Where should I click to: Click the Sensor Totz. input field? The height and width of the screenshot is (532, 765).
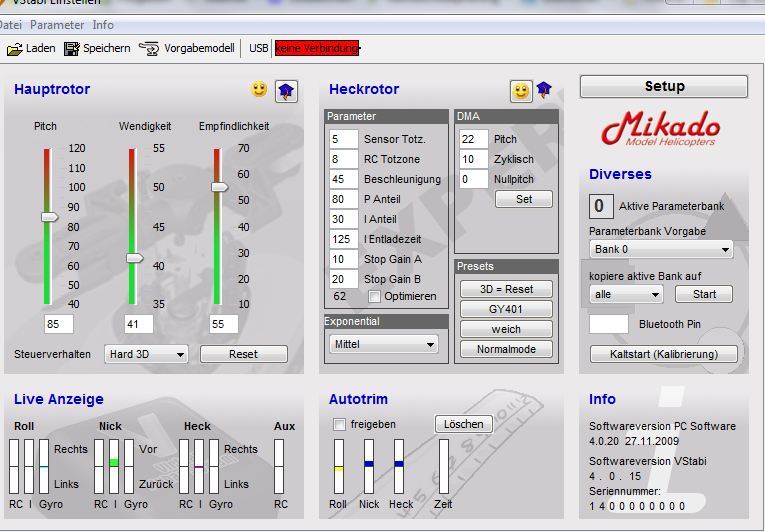coord(343,139)
